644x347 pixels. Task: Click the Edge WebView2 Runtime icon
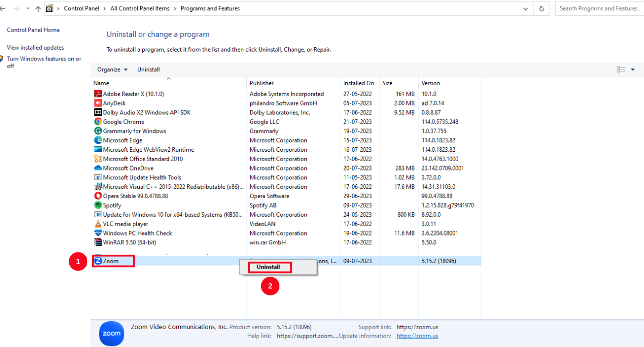pyautogui.click(x=98, y=150)
